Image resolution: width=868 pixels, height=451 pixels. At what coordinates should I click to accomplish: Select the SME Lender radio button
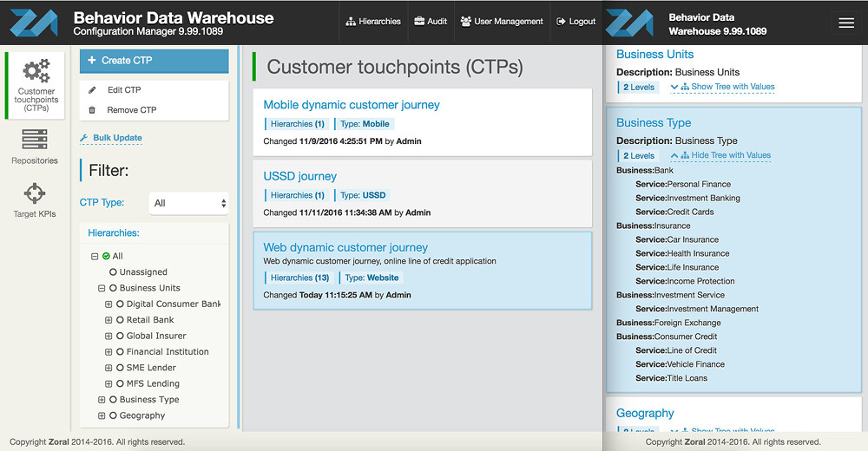point(120,368)
